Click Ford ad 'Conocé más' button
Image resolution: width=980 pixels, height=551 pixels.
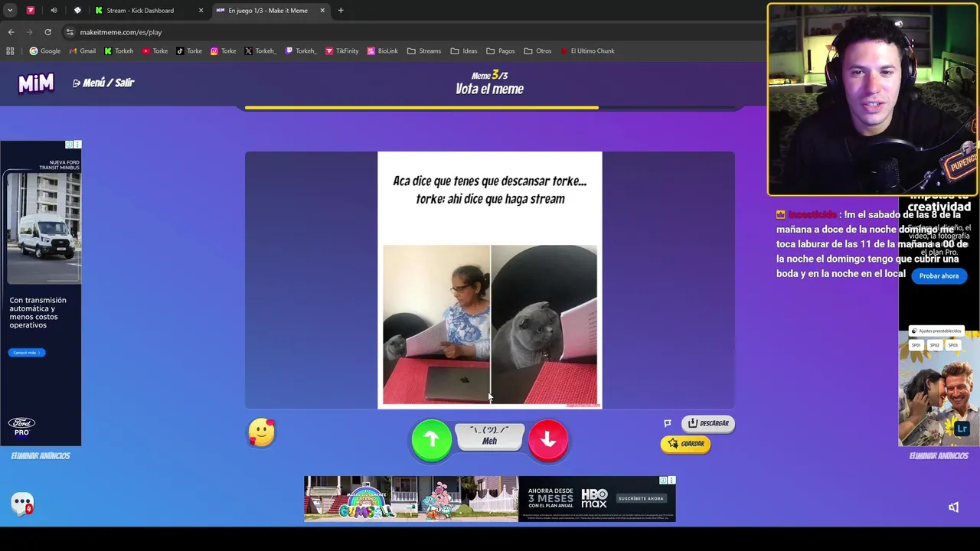point(27,353)
